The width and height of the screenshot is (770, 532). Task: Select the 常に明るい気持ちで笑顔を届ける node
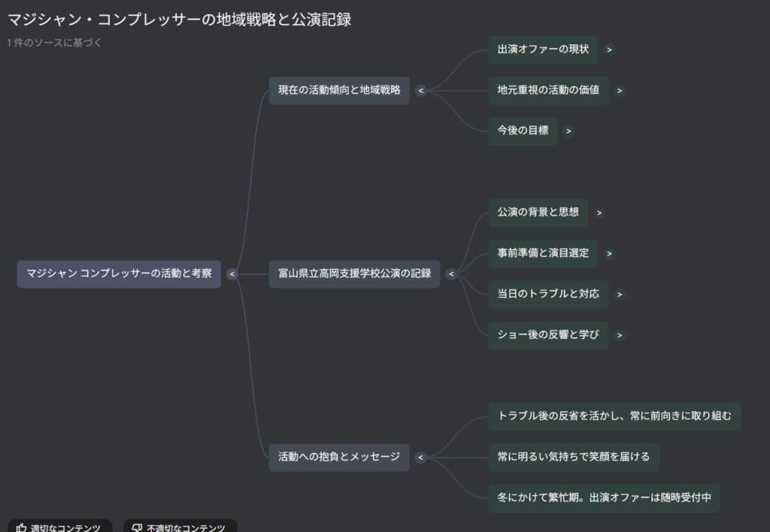tap(574, 457)
